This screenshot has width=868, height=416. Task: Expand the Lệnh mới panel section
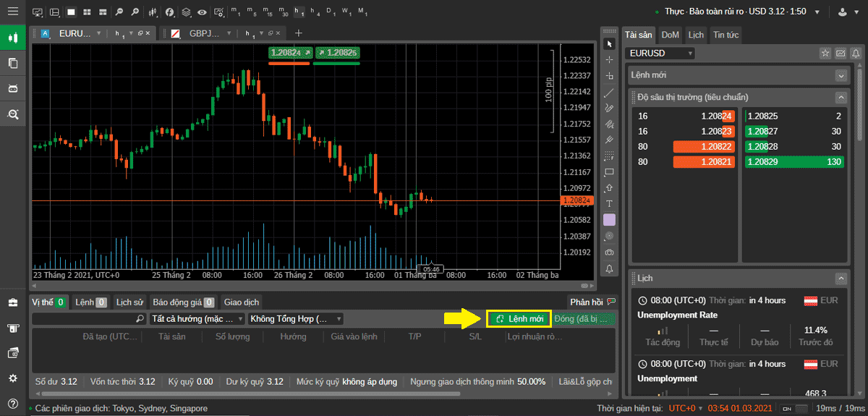click(841, 75)
